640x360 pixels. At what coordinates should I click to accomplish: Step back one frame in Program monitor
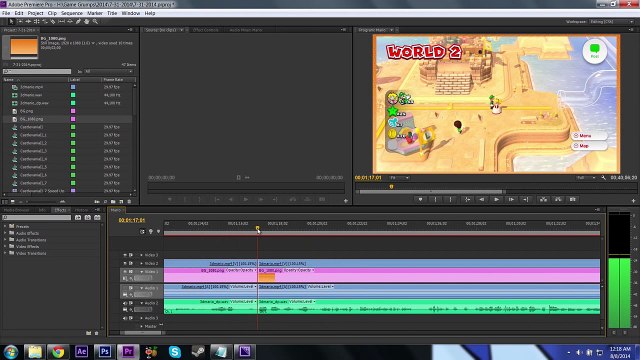(x=482, y=200)
